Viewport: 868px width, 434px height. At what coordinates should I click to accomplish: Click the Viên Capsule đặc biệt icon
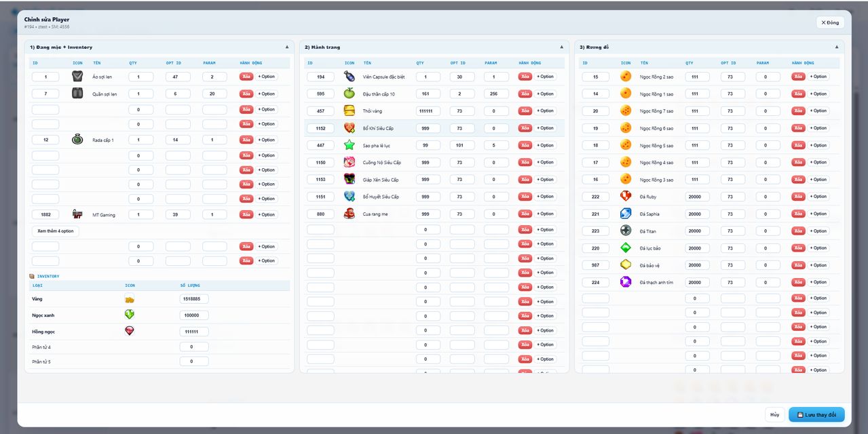350,77
